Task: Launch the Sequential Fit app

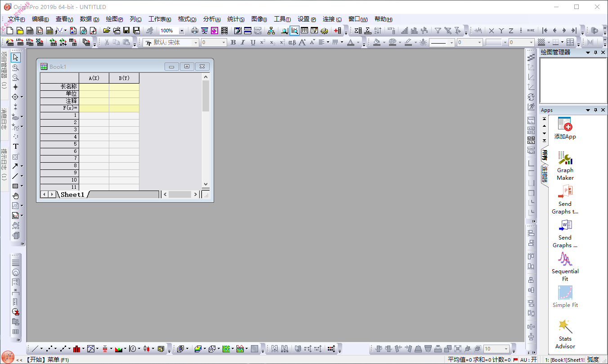Action: 565,267
